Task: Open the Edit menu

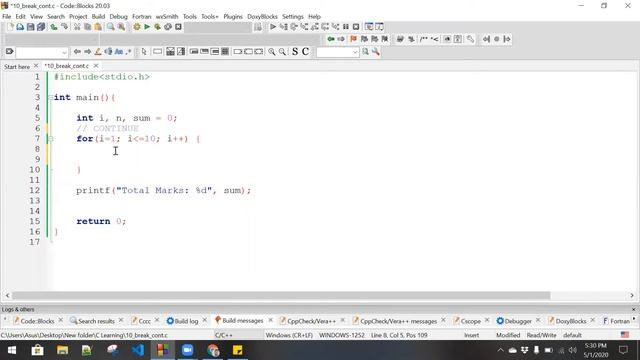Action: point(20,17)
